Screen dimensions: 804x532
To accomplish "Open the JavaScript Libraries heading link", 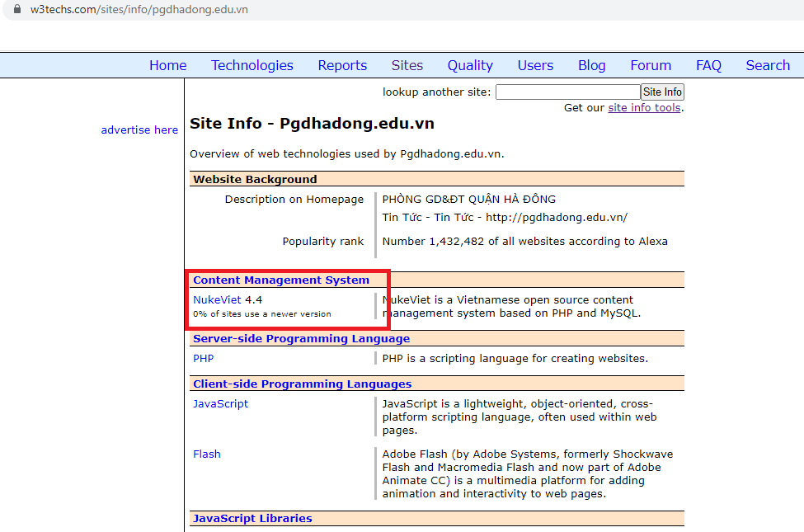I will point(252,518).
